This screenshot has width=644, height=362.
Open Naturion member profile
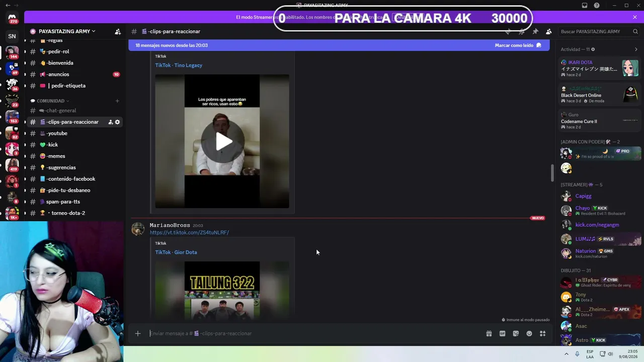click(601, 253)
